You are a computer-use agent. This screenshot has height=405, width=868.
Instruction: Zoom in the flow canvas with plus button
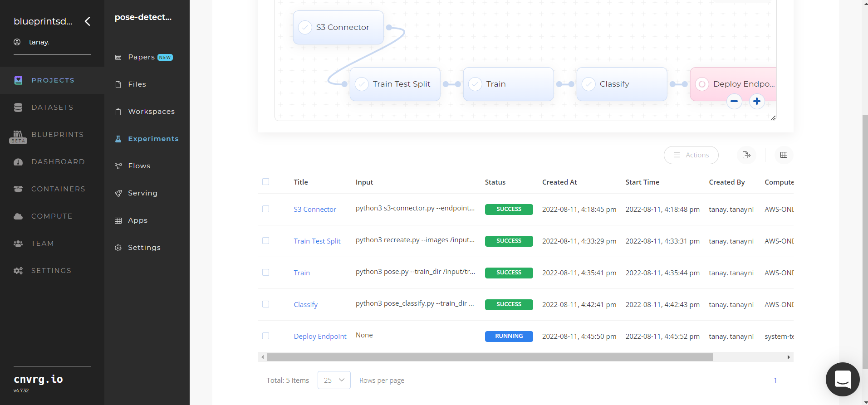pyautogui.click(x=757, y=101)
